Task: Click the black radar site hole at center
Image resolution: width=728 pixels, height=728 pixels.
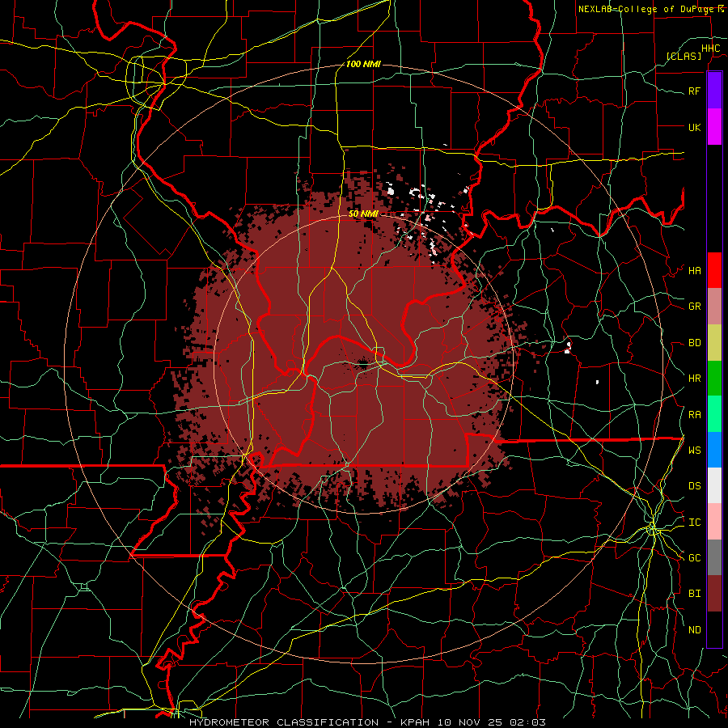Action: (x=363, y=365)
